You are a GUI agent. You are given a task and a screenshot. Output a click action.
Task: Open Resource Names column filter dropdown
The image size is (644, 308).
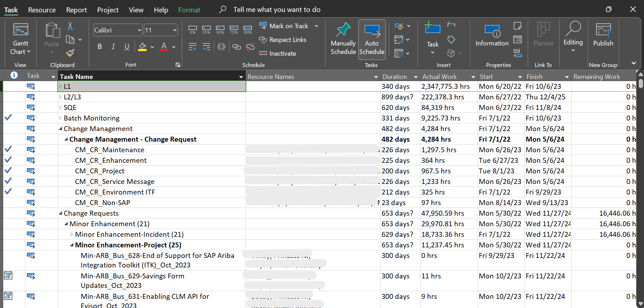(x=376, y=77)
